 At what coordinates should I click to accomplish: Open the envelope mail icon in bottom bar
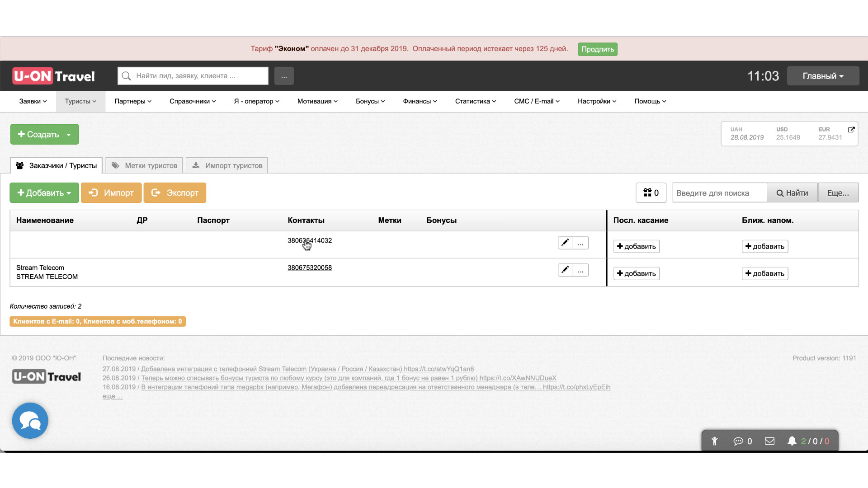click(x=769, y=441)
